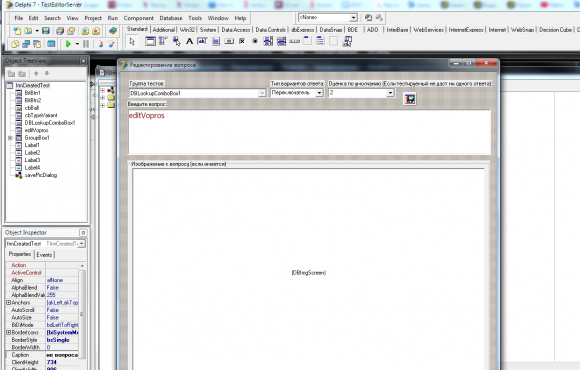Image resolution: width=580 pixels, height=370 pixels.
Task: Click the green Run button
Action: point(68,44)
